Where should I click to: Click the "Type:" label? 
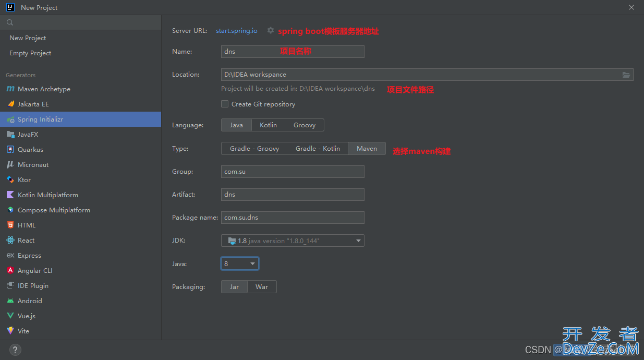[x=180, y=149]
